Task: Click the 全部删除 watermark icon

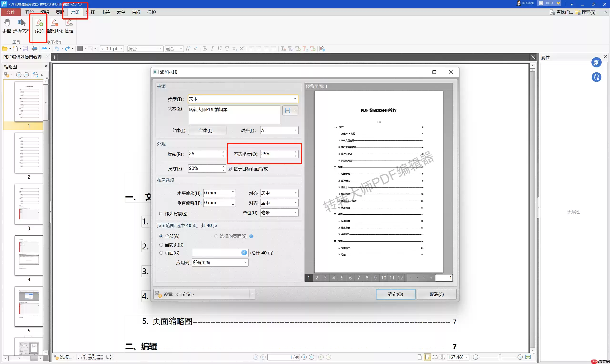Action: [x=55, y=26]
